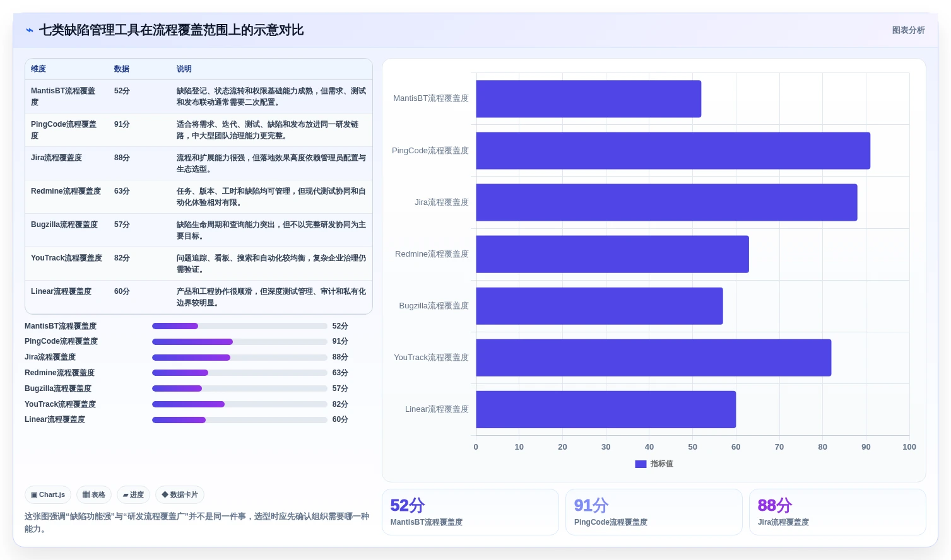
Task: Click the 60分 cell in the table
Action: click(122, 291)
